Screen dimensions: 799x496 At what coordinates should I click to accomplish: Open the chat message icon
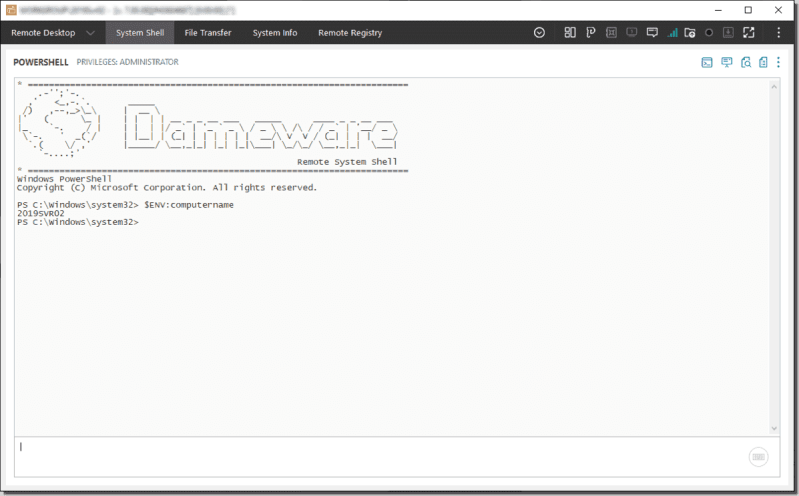652,33
